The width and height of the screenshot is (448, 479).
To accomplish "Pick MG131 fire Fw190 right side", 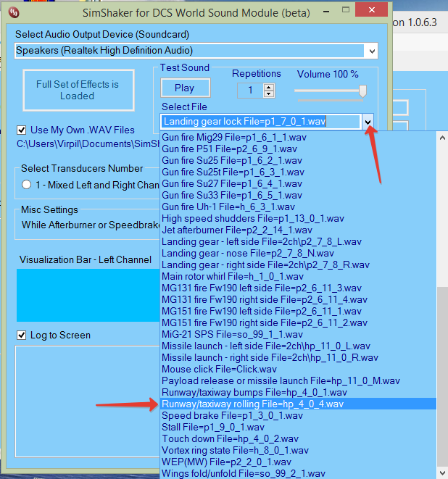I will (x=298, y=300).
